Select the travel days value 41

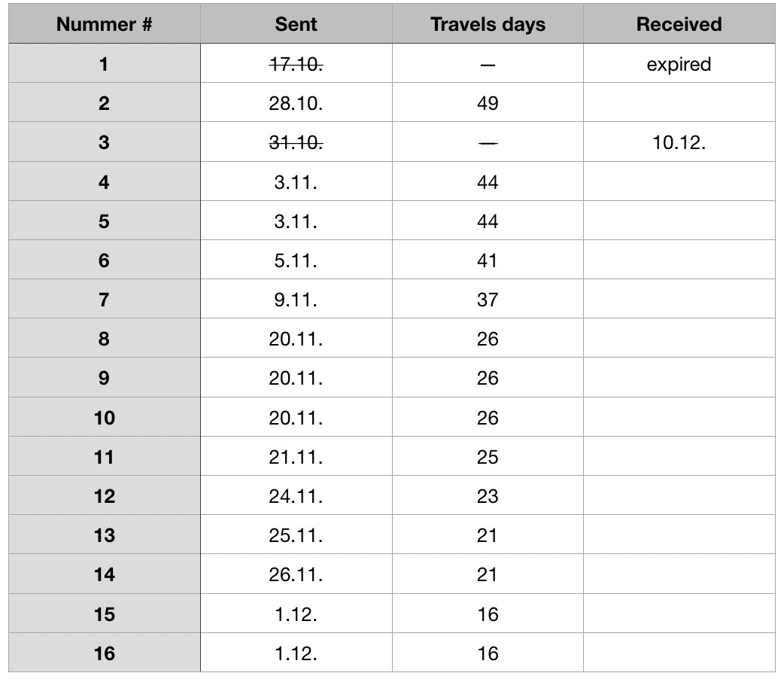click(488, 260)
